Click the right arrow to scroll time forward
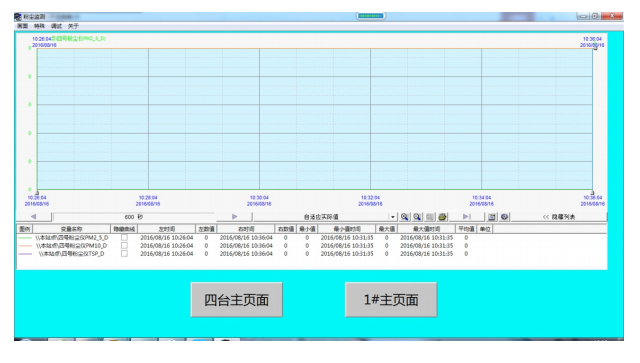 (x=234, y=217)
